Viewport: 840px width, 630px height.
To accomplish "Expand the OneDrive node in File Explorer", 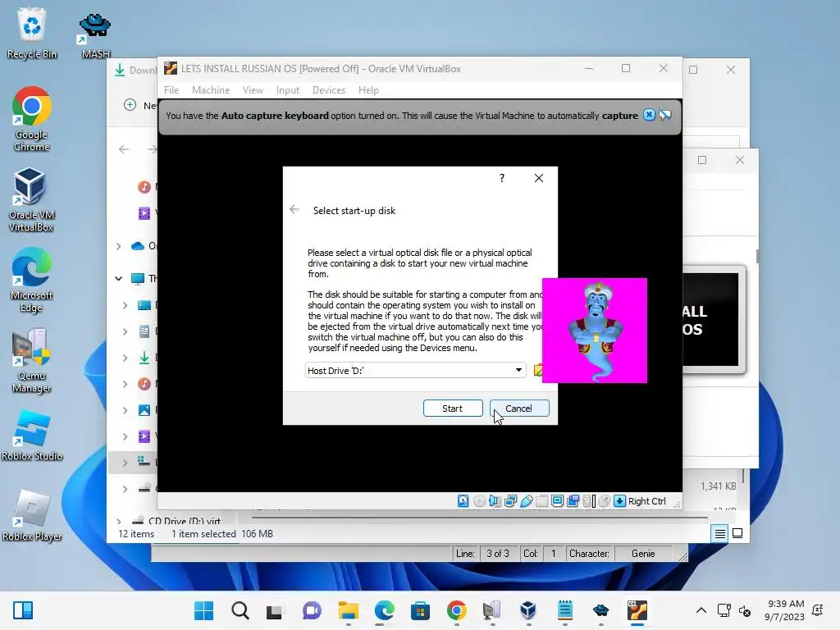I will 118,246.
